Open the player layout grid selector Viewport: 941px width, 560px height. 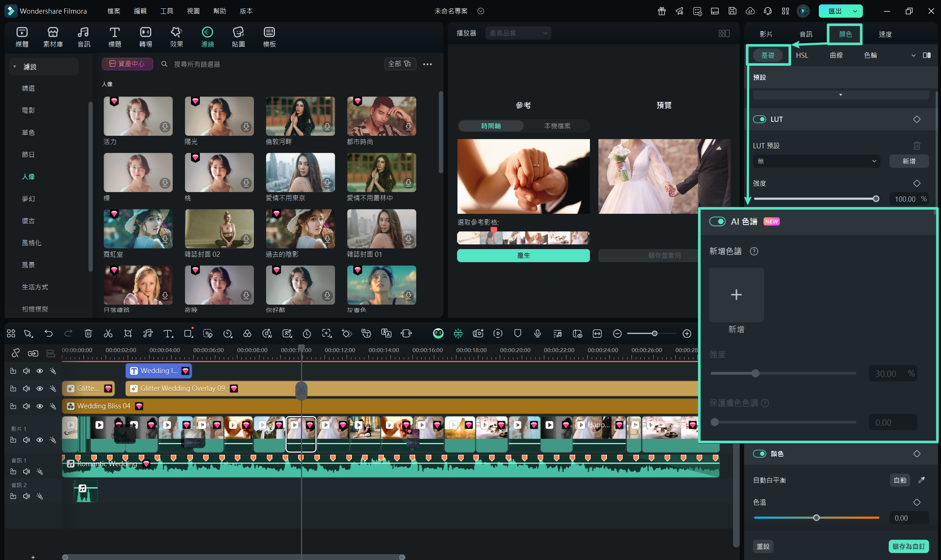tap(724, 33)
